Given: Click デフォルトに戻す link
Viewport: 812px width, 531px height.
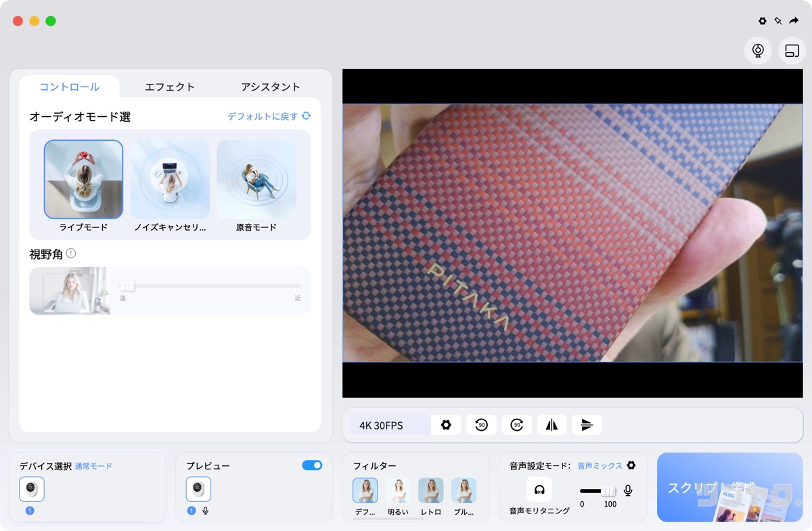Looking at the screenshot, I should pos(263,116).
